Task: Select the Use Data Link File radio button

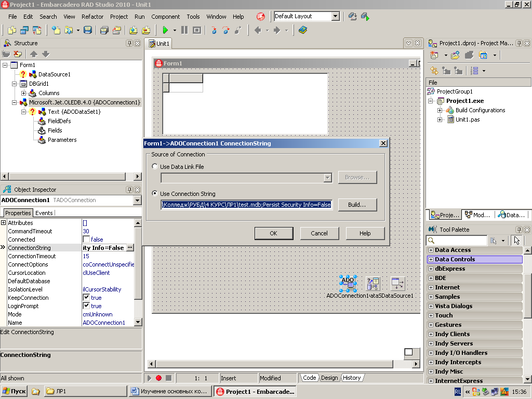Action: (155, 166)
